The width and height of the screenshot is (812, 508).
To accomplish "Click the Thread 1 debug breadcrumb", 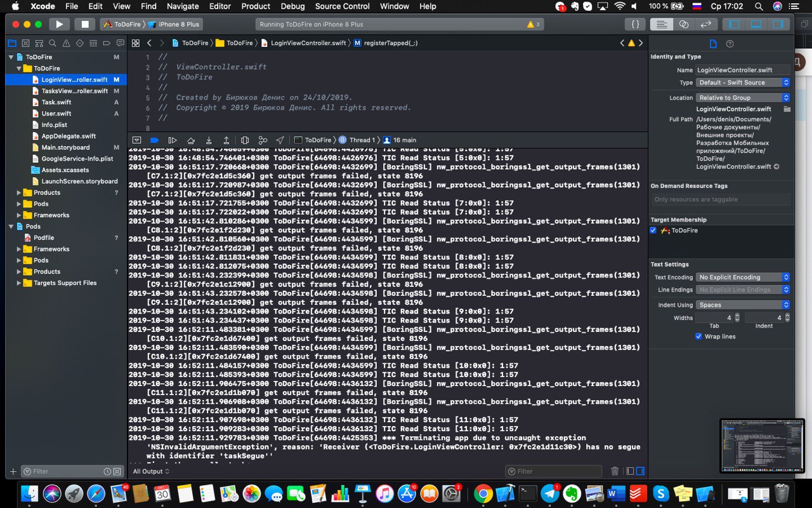I will pyautogui.click(x=357, y=140).
